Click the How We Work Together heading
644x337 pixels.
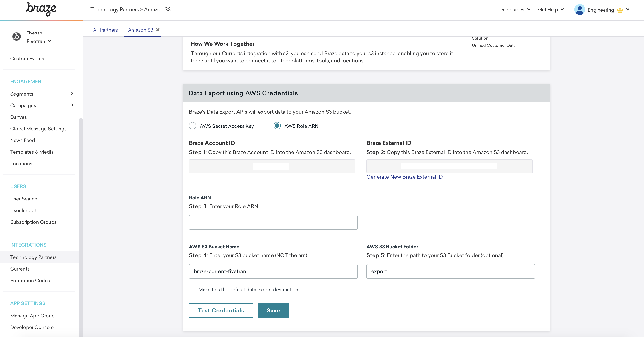[x=222, y=44]
